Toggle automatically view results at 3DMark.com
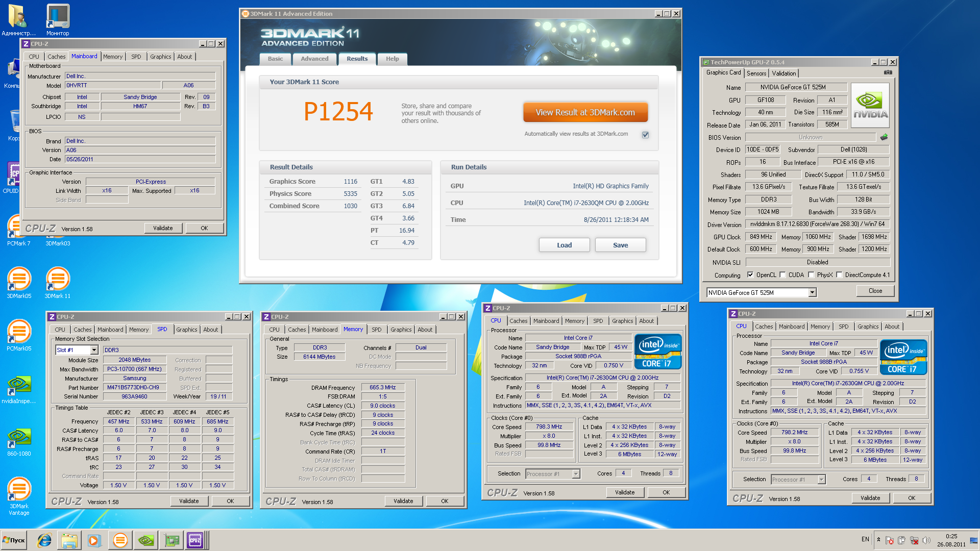The width and height of the screenshot is (980, 551). tap(645, 135)
